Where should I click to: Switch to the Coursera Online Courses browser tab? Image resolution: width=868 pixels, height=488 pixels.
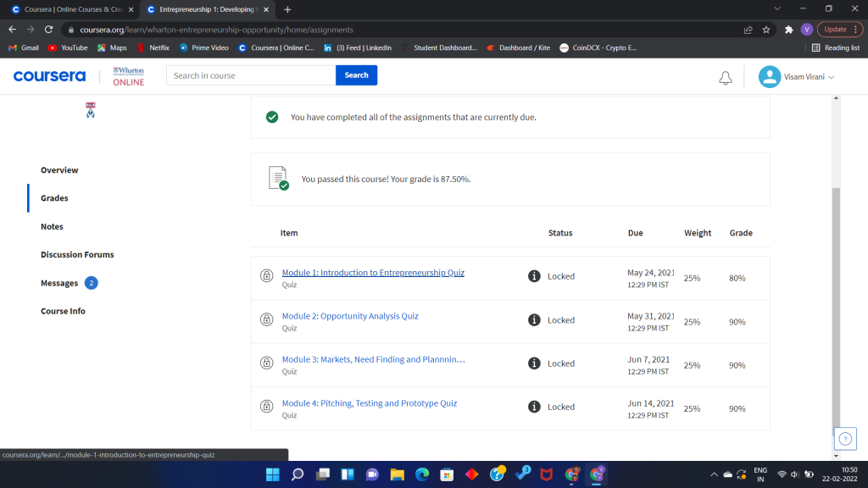pyautogui.click(x=73, y=9)
